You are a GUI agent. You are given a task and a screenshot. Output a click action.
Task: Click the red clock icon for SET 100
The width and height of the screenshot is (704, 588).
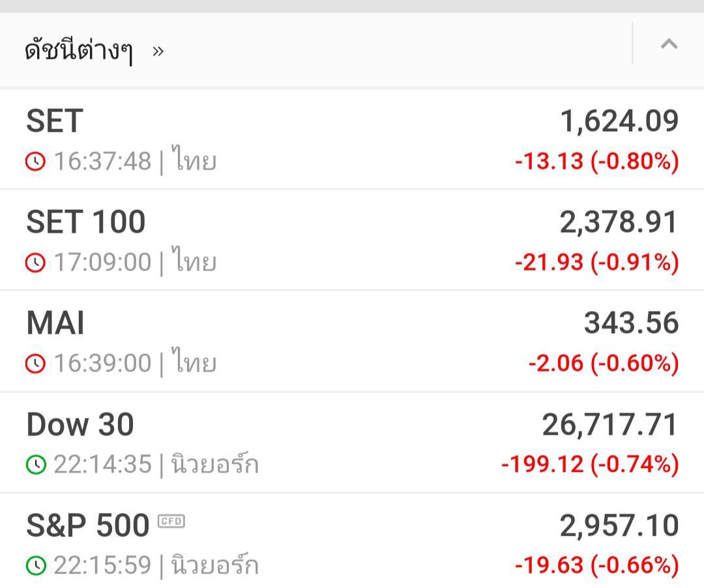tap(36, 262)
